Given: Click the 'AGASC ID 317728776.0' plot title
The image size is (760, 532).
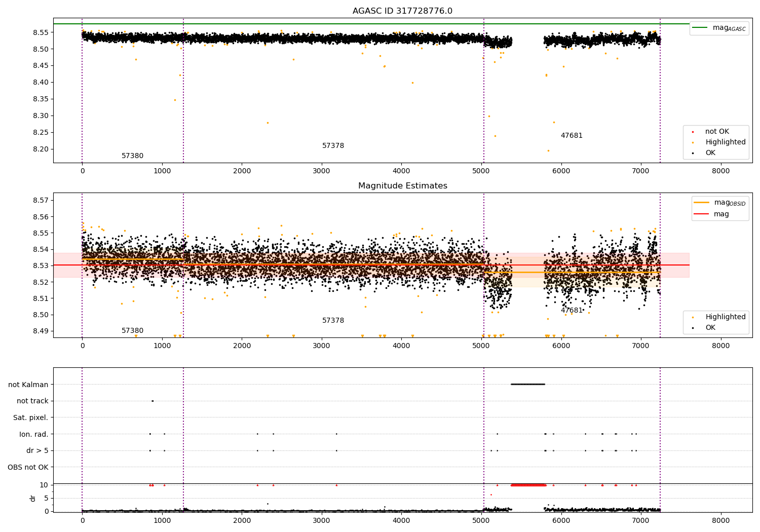Looking at the screenshot, I should (x=402, y=11).
